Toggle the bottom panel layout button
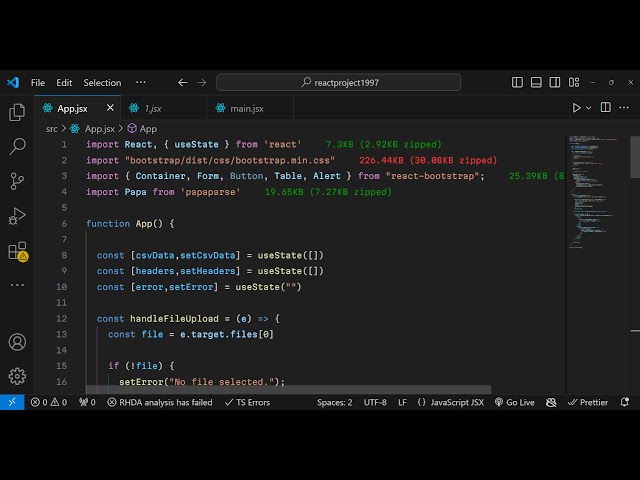The image size is (640, 480). (535, 82)
